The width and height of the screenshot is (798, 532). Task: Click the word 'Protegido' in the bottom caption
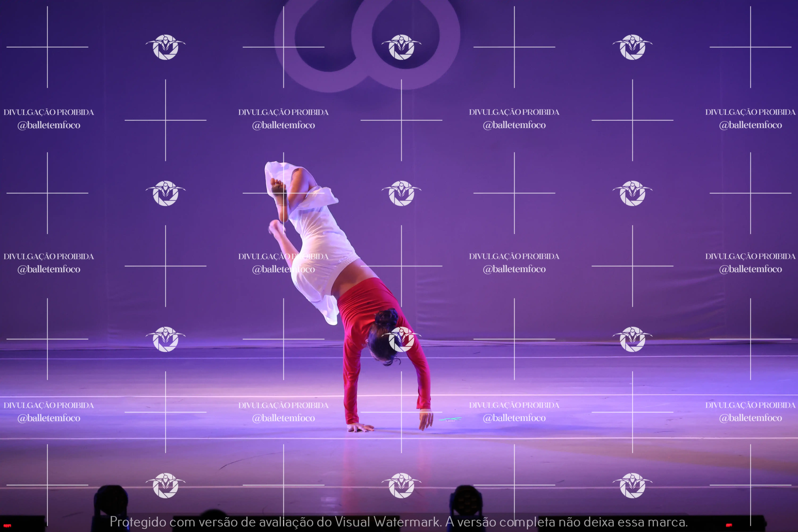[x=138, y=522]
